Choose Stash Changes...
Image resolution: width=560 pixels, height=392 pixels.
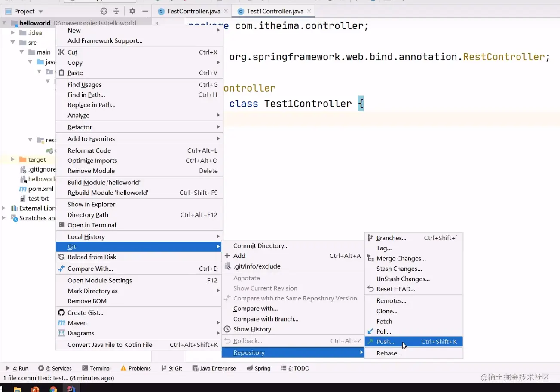point(414,269)
